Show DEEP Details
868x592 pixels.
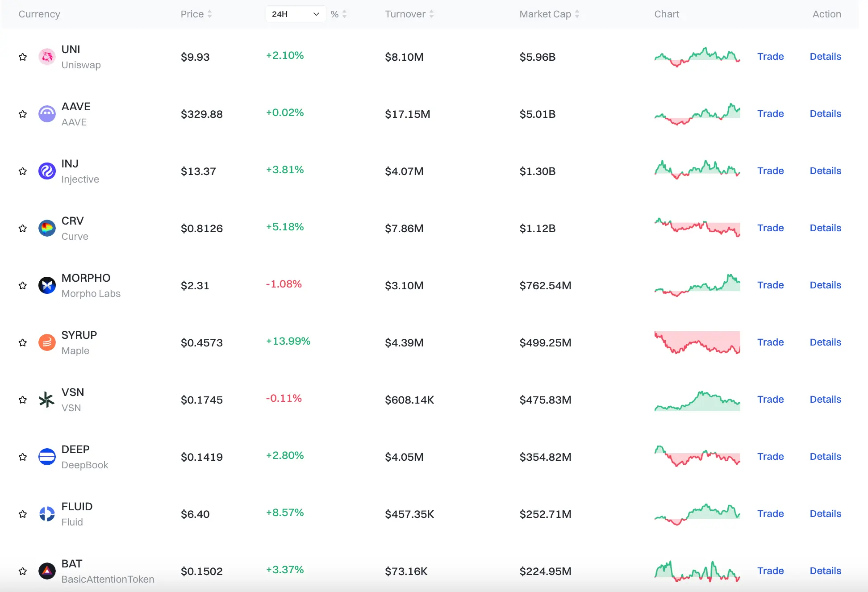825,457
